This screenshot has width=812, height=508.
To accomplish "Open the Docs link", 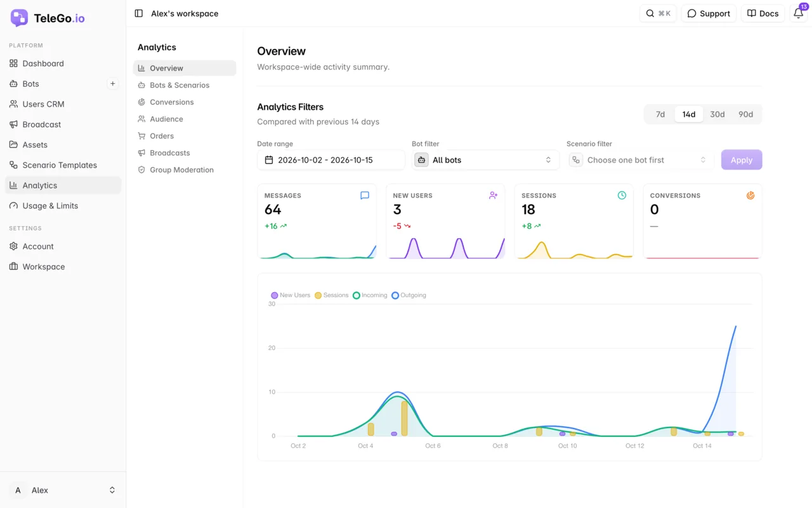I will [763, 13].
